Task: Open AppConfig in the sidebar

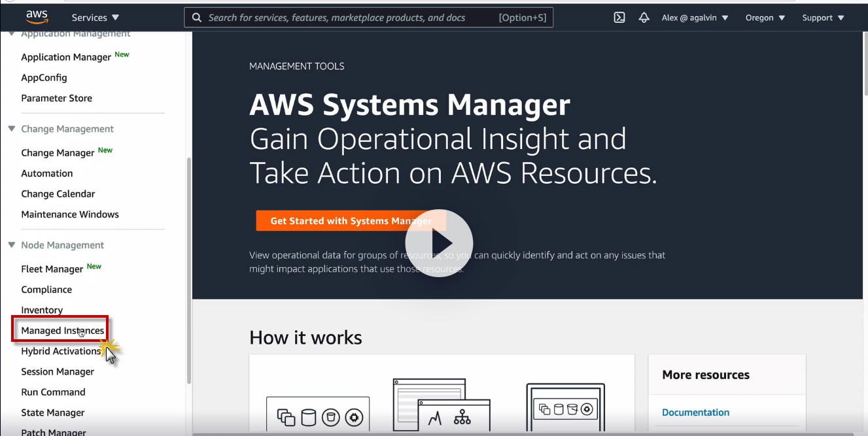Action: pos(44,78)
